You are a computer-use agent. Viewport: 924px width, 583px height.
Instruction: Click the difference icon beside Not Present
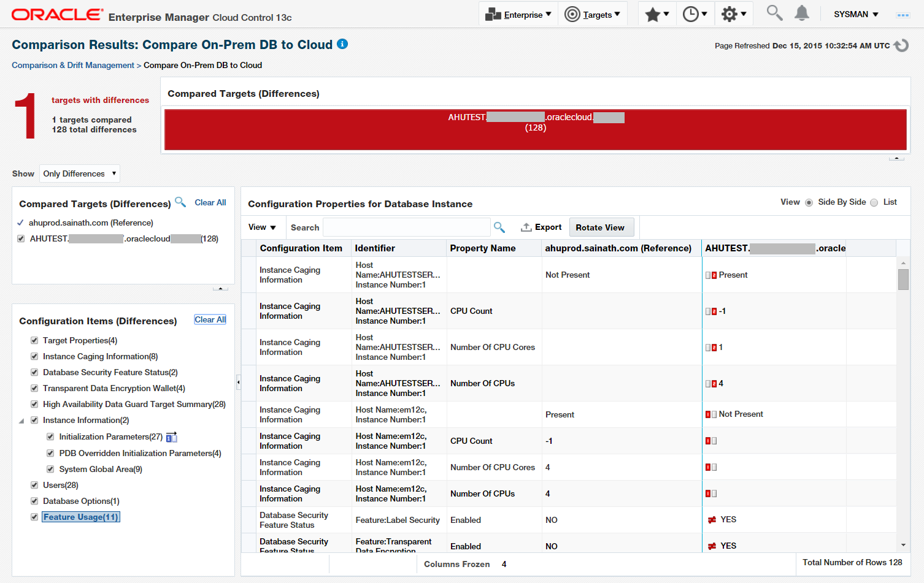pos(711,414)
